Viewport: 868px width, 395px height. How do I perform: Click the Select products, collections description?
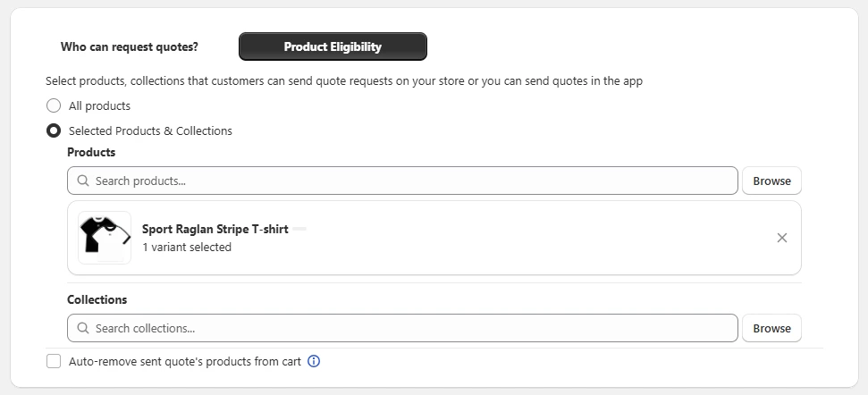point(344,81)
